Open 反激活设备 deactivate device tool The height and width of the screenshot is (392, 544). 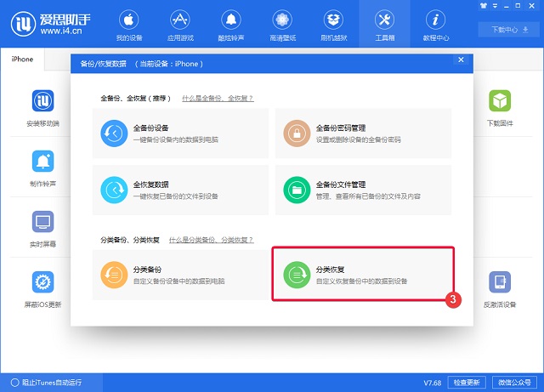click(x=500, y=290)
